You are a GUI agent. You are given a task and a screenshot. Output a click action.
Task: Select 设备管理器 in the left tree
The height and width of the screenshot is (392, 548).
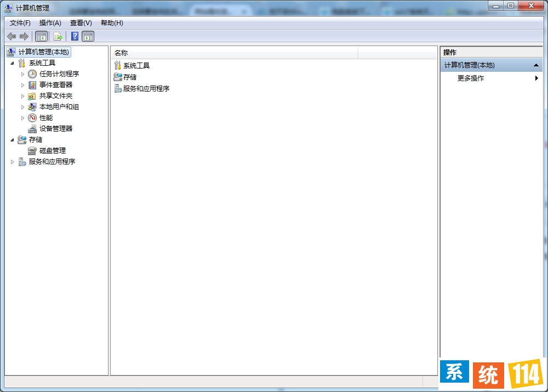point(55,129)
